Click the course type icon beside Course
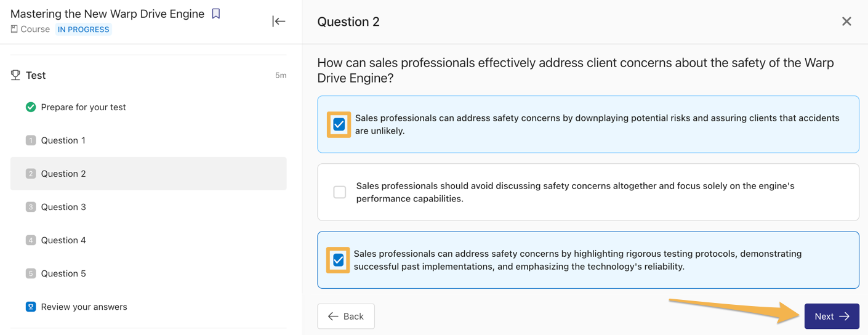Viewport: 868px width, 335px height. pyautogui.click(x=14, y=29)
